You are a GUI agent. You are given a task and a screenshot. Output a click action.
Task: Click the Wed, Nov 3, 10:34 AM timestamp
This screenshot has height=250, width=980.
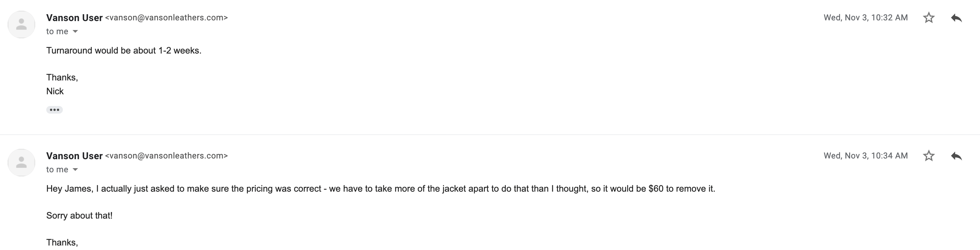point(865,156)
